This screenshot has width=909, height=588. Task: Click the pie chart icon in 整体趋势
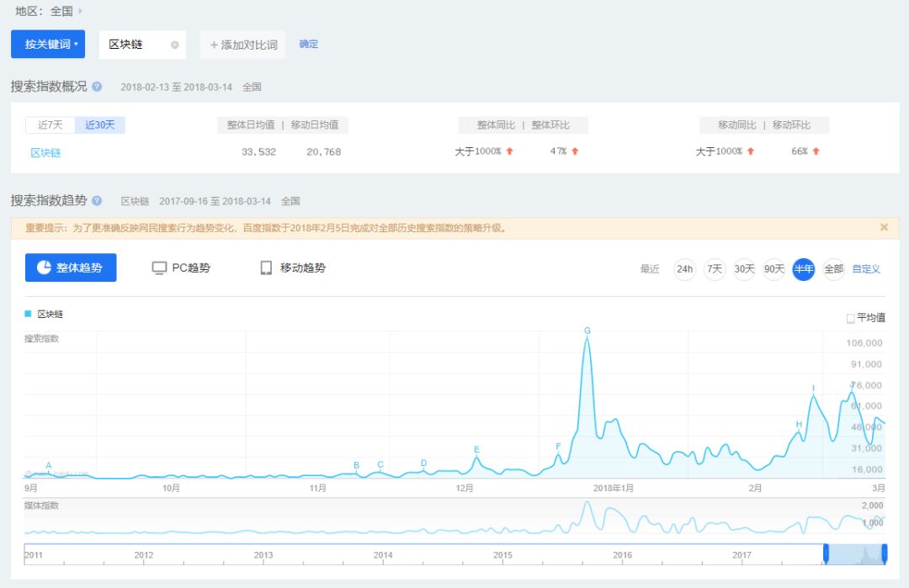[x=45, y=268]
